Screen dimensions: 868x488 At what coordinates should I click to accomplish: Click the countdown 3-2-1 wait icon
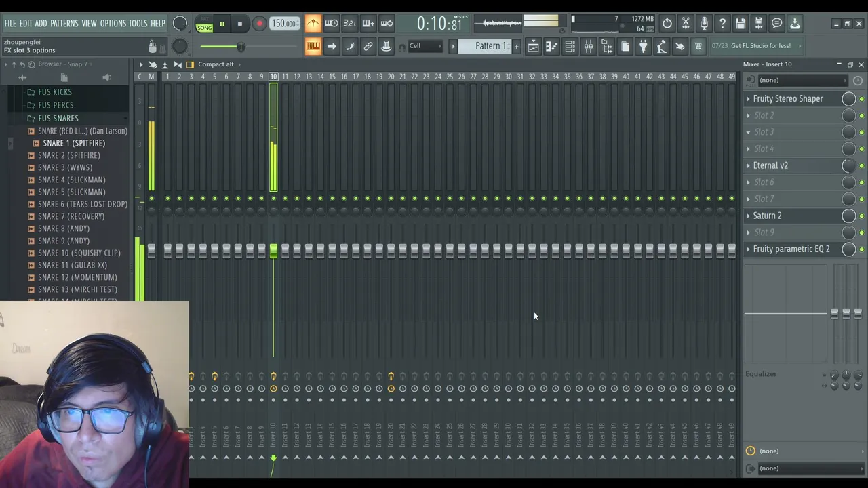click(350, 24)
